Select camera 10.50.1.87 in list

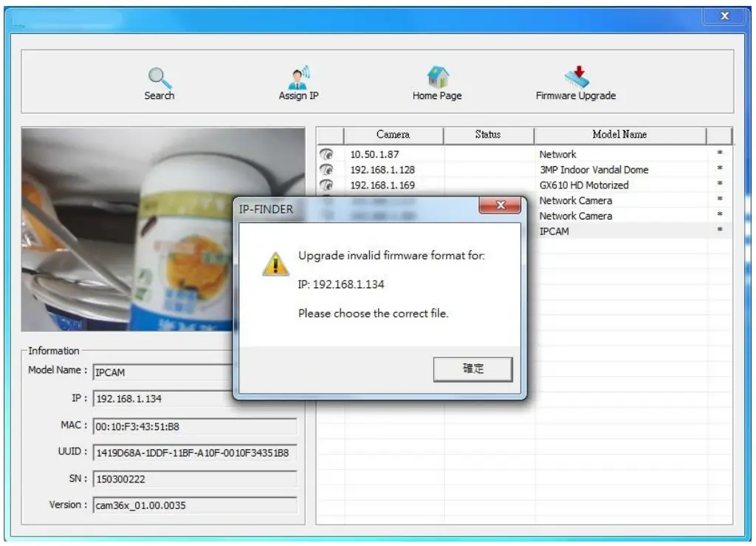coord(374,154)
